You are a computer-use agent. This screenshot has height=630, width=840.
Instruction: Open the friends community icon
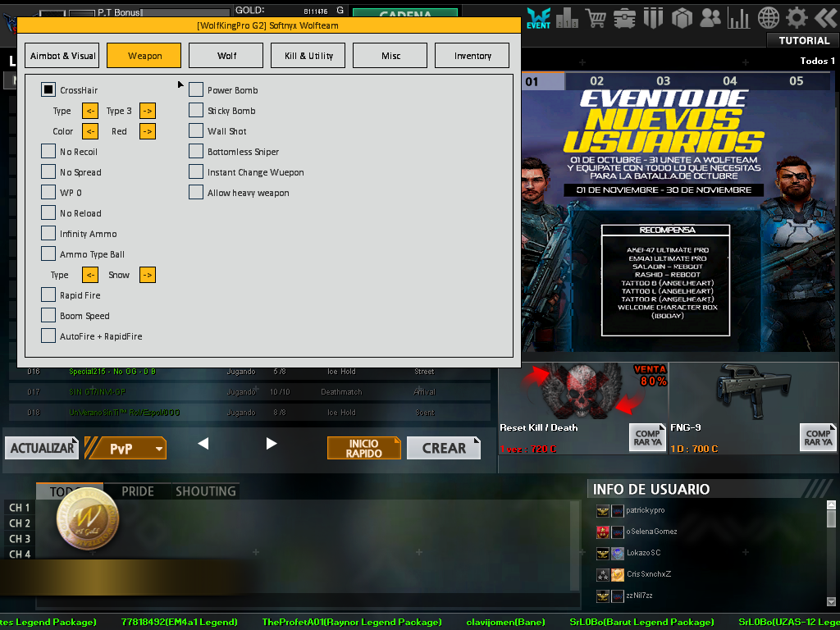(x=710, y=17)
